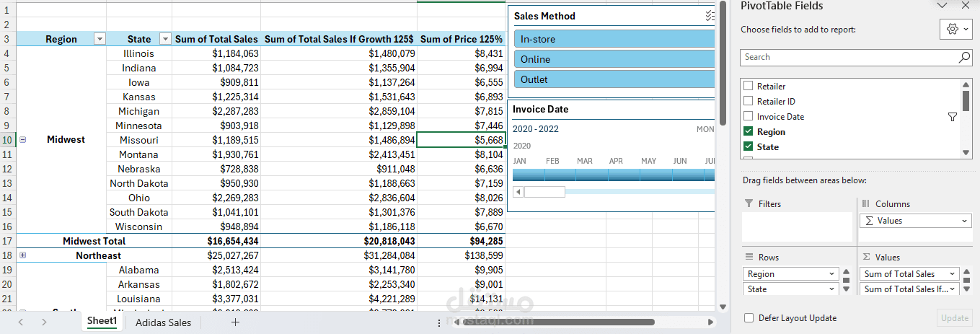Uncheck the Region field checkbox
The height and width of the screenshot is (334, 980).
748,131
